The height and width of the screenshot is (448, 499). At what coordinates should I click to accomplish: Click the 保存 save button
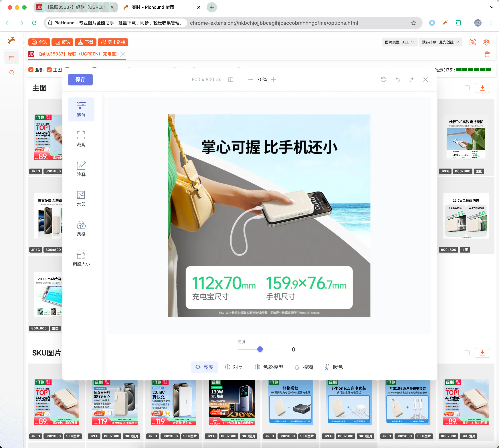point(80,79)
